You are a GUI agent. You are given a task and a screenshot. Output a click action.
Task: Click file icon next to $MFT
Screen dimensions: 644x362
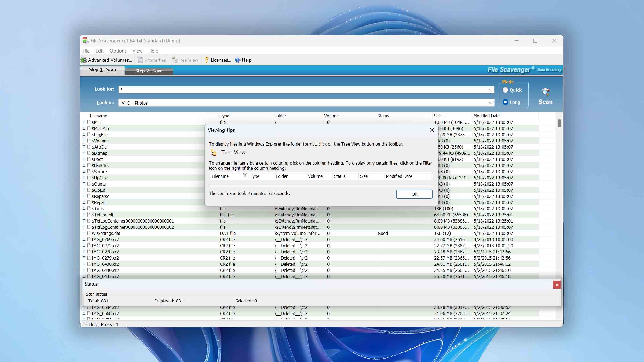pyautogui.click(x=89, y=122)
